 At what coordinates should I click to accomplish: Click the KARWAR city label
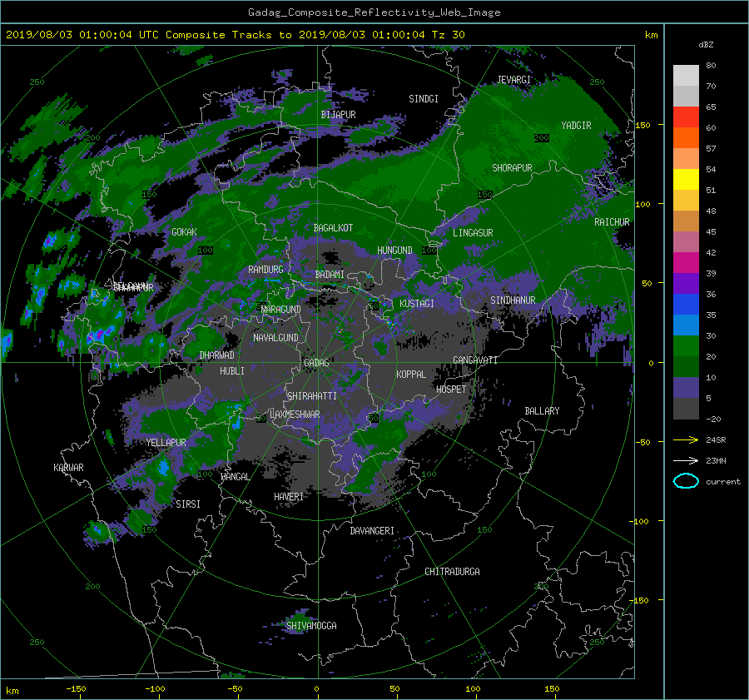click(x=68, y=467)
